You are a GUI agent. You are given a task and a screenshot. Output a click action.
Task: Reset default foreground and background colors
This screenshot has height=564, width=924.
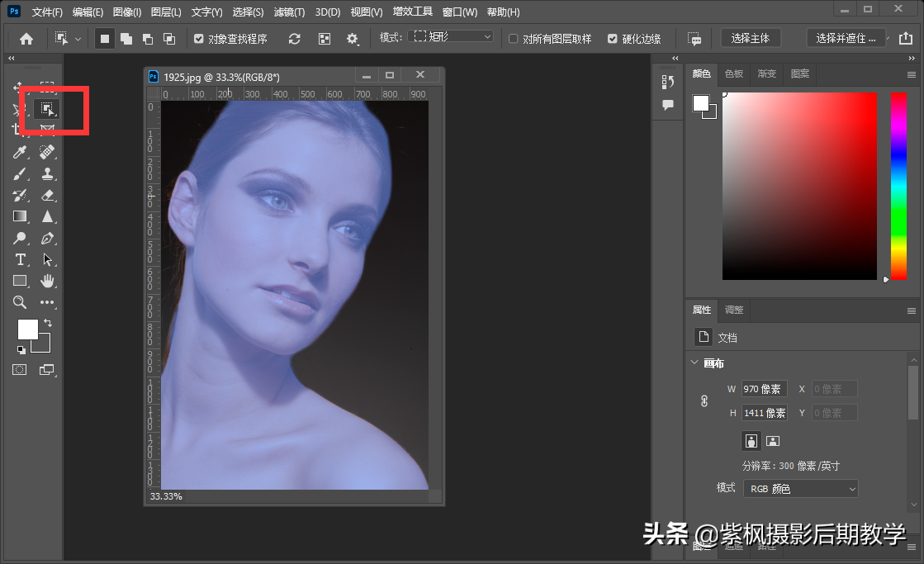point(21,350)
